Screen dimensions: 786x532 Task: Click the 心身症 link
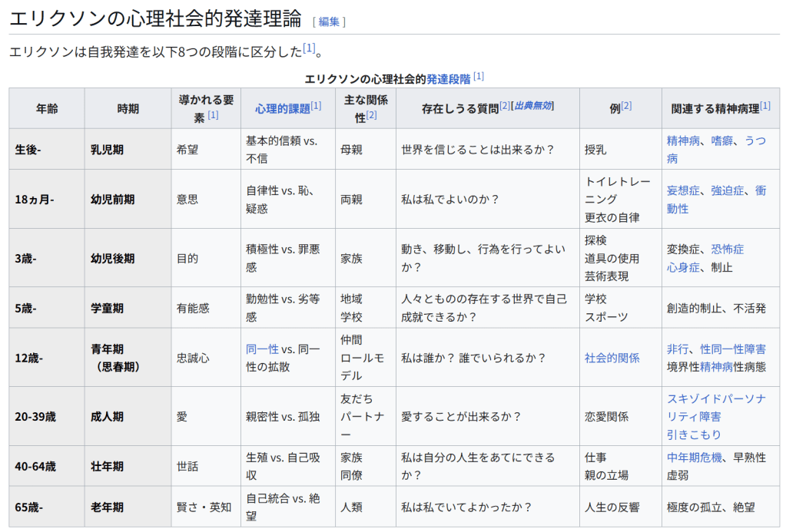(x=683, y=267)
